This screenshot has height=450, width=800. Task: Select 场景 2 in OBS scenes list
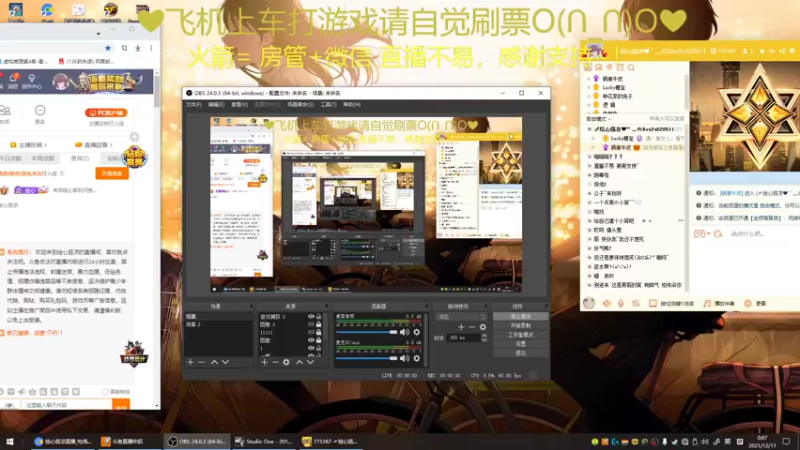point(218,324)
